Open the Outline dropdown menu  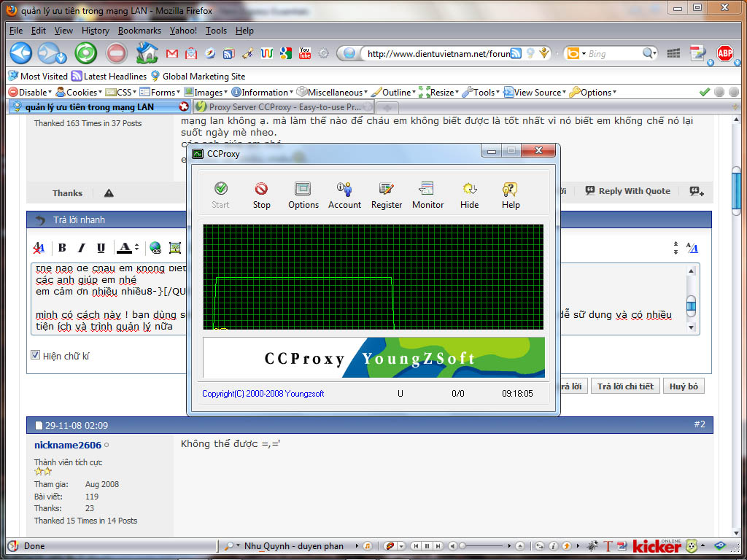coord(393,93)
